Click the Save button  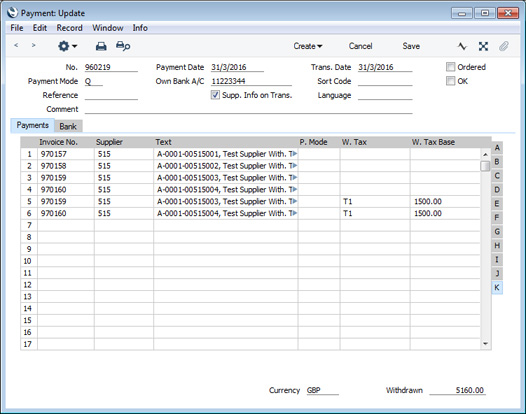pos(411,46)
